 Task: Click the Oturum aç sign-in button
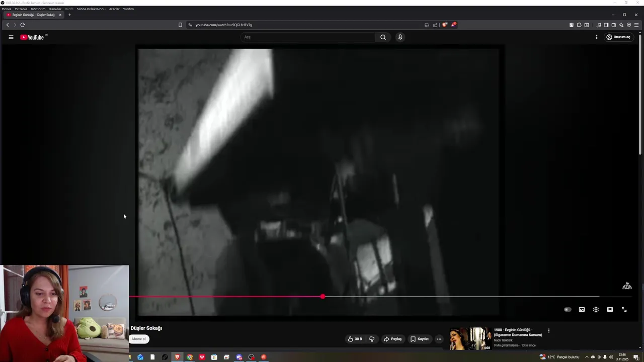click(x=618, y=37)
